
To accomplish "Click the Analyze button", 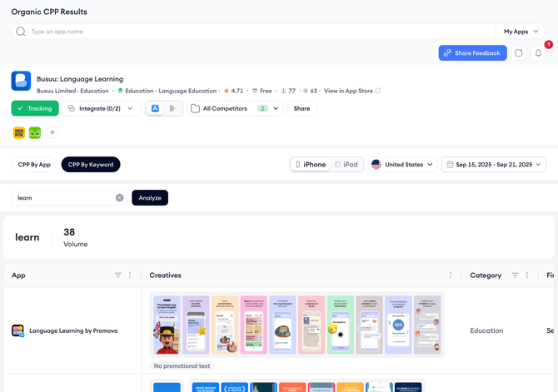I will [150, 198].
